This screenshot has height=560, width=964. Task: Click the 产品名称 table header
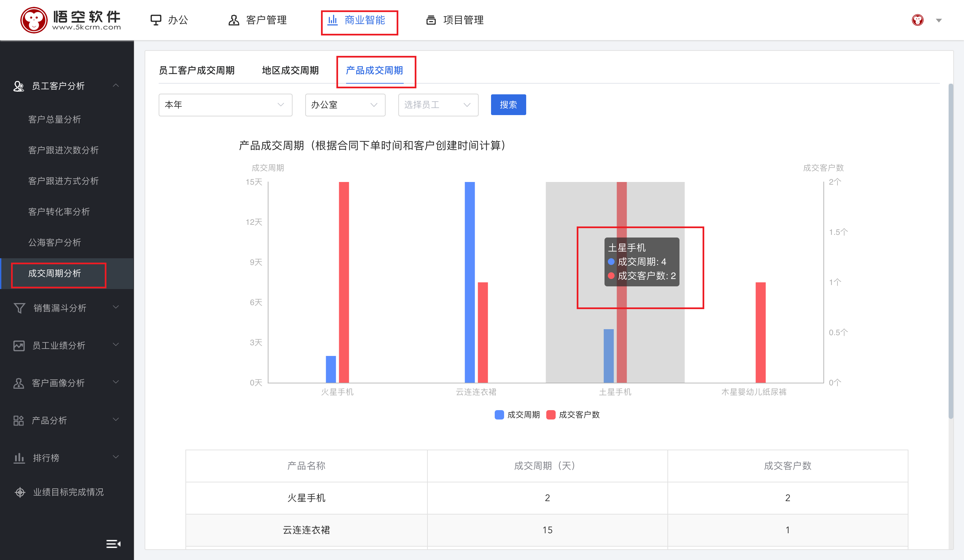tap(306, 466)
